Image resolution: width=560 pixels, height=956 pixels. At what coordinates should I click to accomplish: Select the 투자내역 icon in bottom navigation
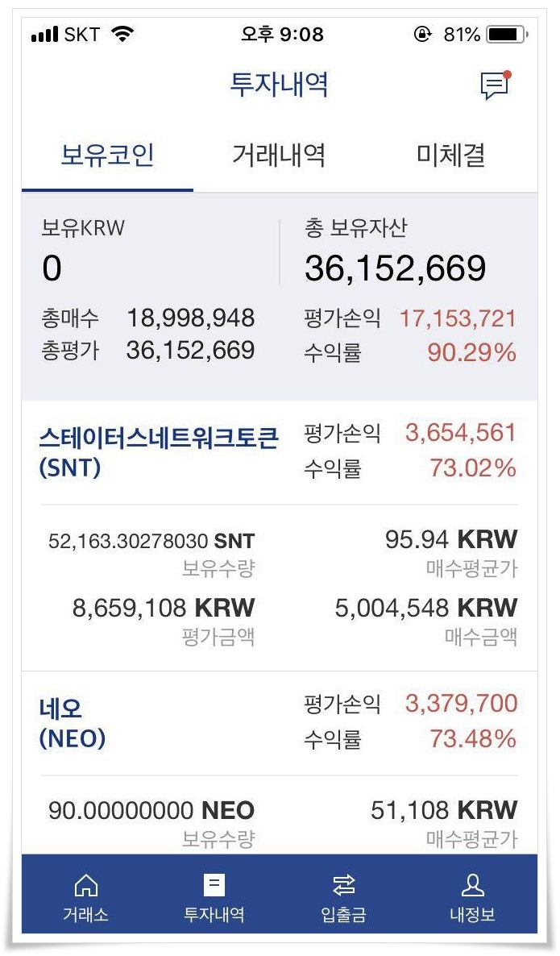click(212, 899)
